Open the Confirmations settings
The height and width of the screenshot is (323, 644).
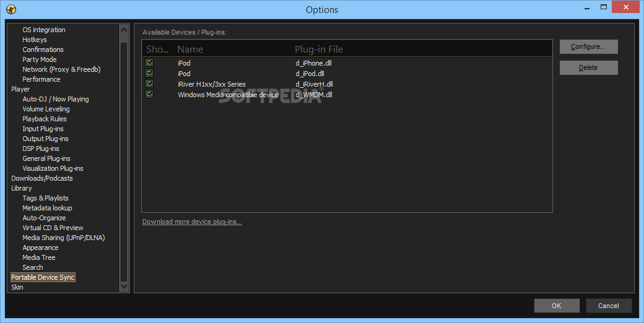(43, 50)
